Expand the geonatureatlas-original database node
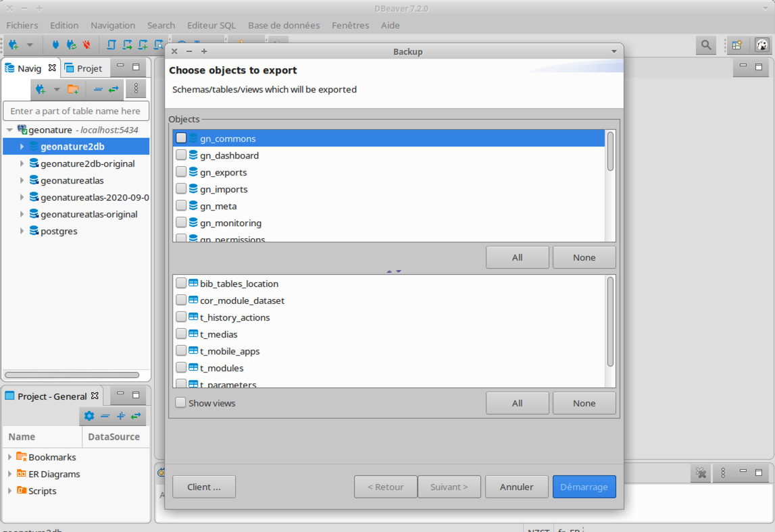The width and height of the screenshot is (775, 532). (x=22, y=215)
